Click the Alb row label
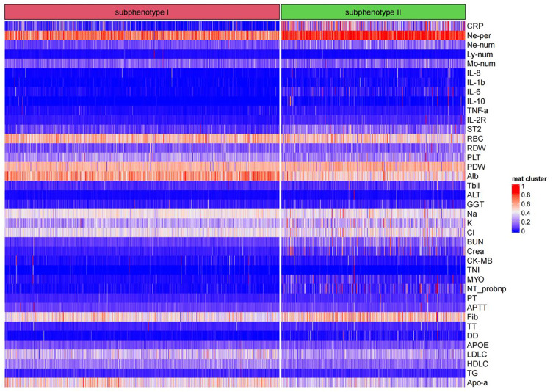 pyautogui.click(x=473, y=176)
